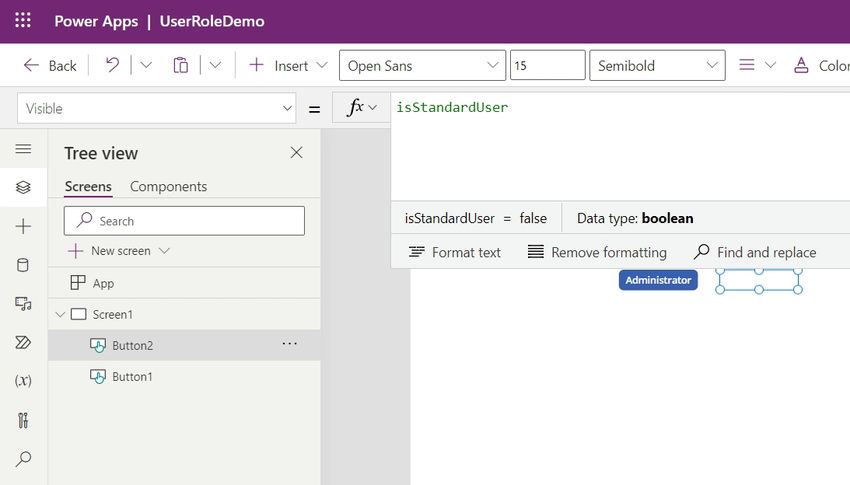Open the Media icon in sidebar
850x485 pixels.
(23, 303)
